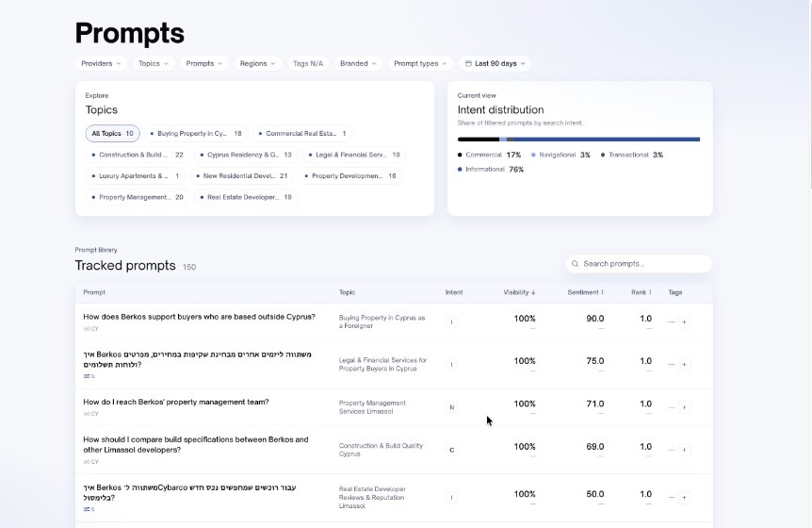Select the Commercial Real Esta... topic chip
This screenshot has width=812, height=528.
[x=302, y=133]
